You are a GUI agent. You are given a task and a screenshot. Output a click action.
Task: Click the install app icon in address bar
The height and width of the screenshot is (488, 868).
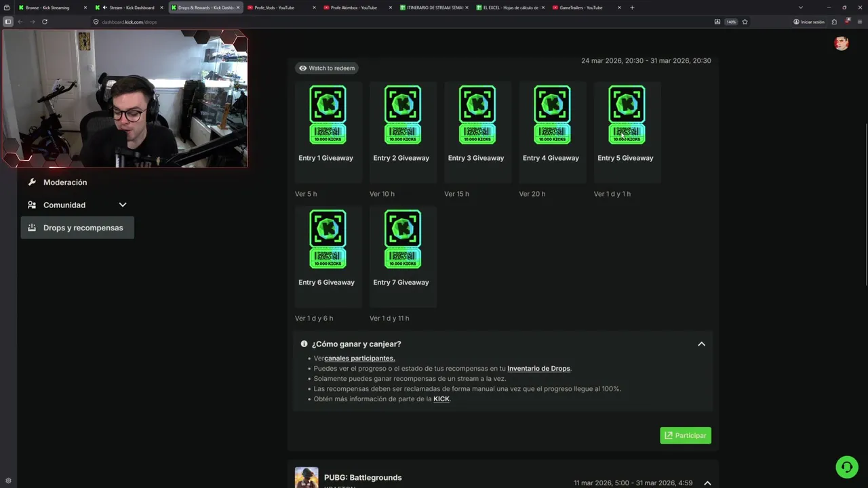click(x=717, y=22)
